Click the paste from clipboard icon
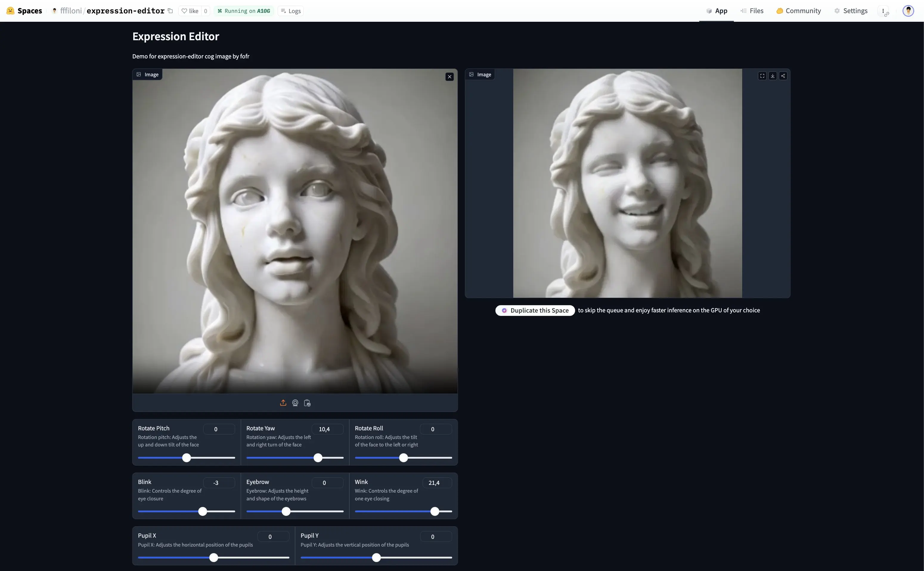This screenshot has width=924, height=571. (x=307, y=403)
